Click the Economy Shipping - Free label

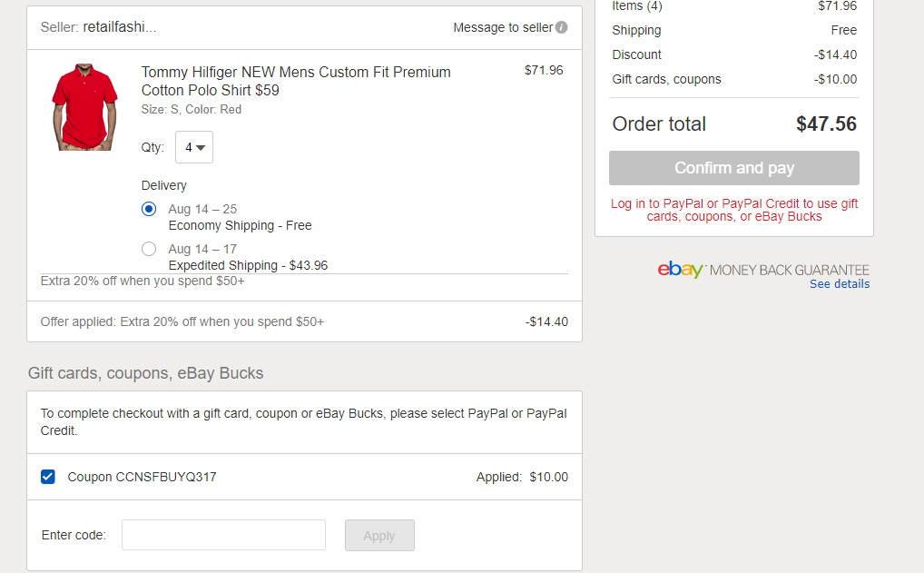[240, 225]
